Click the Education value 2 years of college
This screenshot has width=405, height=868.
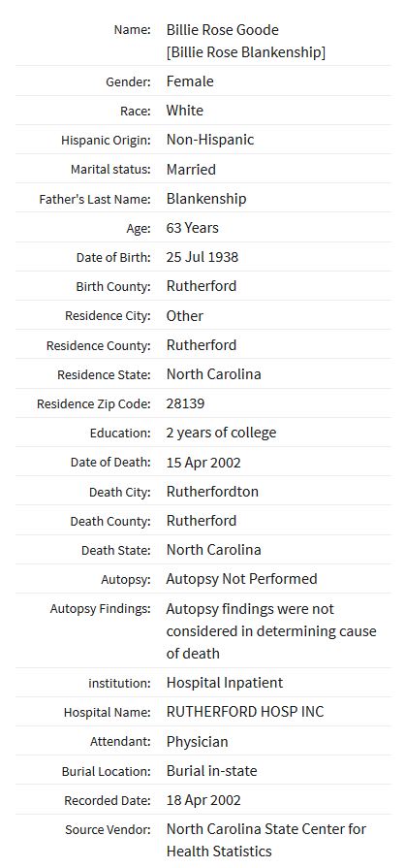point(221,433)
